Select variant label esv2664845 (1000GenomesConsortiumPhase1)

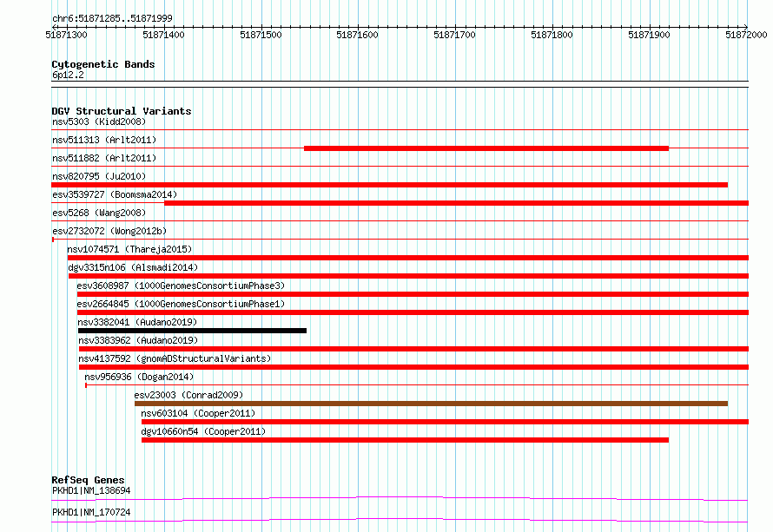point(181,304)
